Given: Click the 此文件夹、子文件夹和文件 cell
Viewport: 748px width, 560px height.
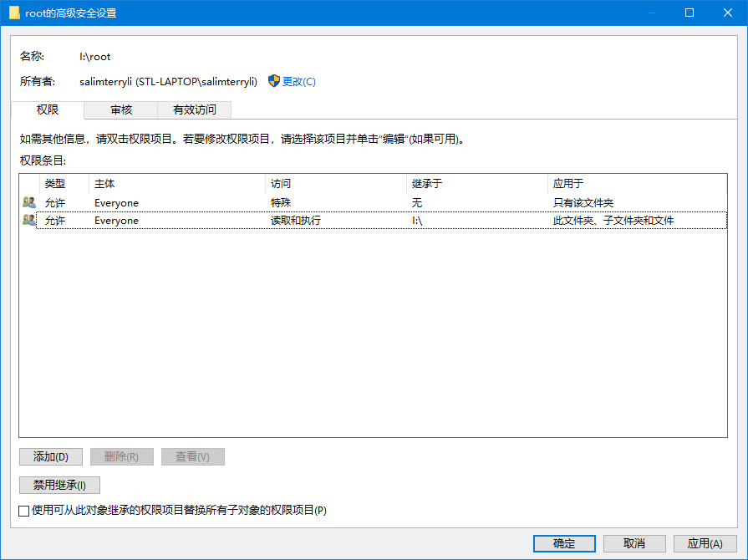Looking at the screenshot, I should [x=613, y=221].
